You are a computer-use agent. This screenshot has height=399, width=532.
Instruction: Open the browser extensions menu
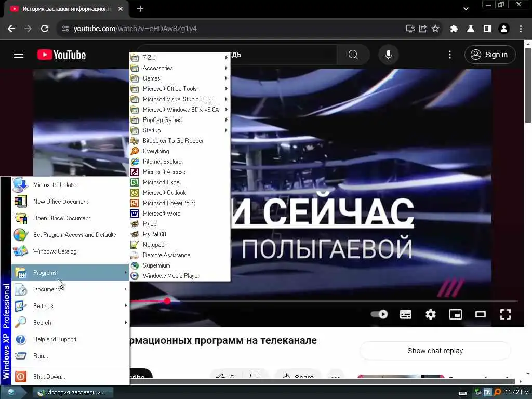point(454,29)
